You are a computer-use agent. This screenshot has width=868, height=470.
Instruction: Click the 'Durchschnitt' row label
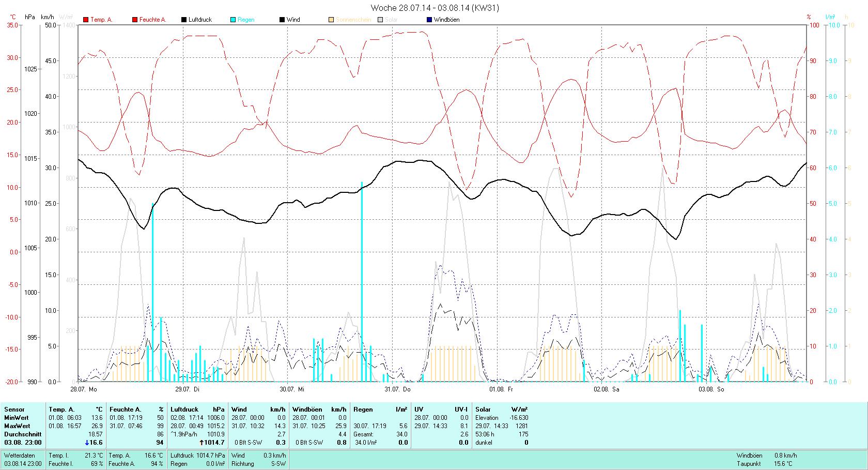click(x=23, y=434)
